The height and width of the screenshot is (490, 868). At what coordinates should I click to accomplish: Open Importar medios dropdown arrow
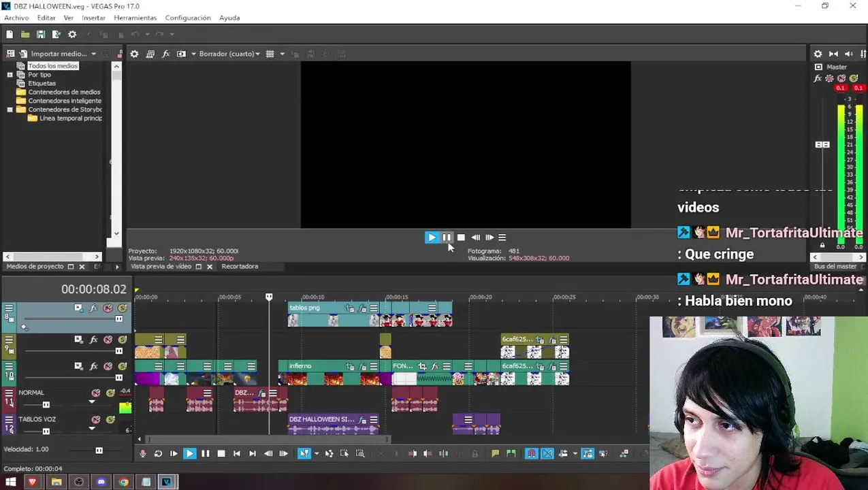pos(93,54)
